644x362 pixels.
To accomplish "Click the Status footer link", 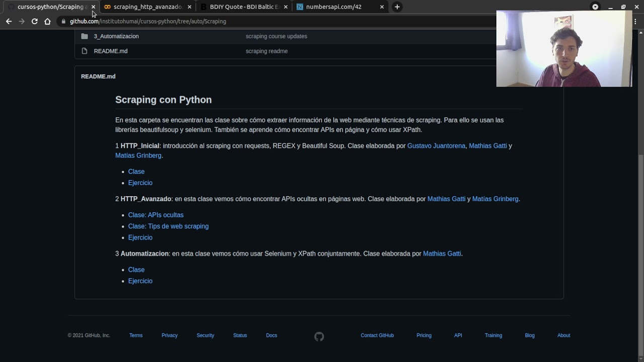I will click(240, 335).
